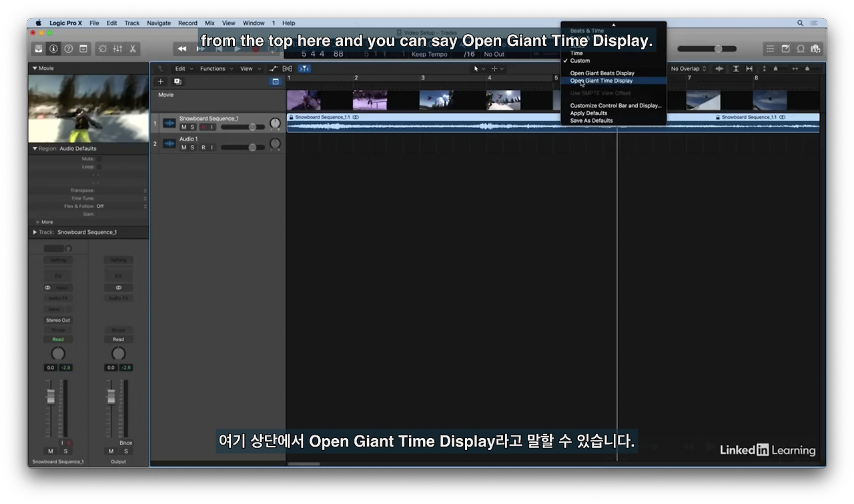The width and height of the screenshot is (854, 504).
Task: Record-enable the Snowboard Sequence_1 track
Action: (x=203, y=127)
